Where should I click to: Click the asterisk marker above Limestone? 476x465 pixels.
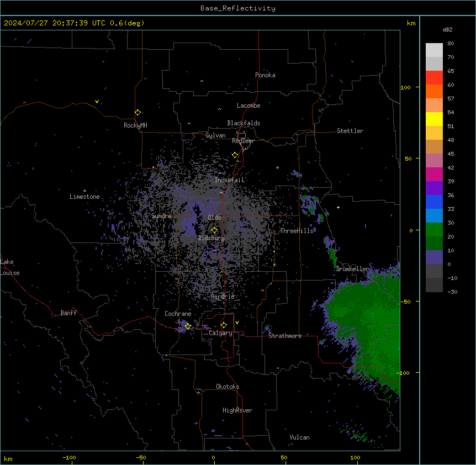point(84,191)
